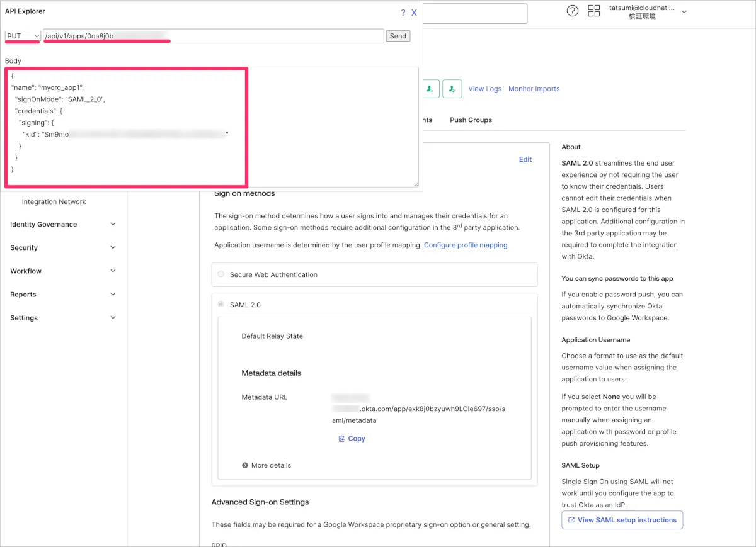Switch to the Push Groups tab
The image size is (756, 547).
click(x=471, y=120)
